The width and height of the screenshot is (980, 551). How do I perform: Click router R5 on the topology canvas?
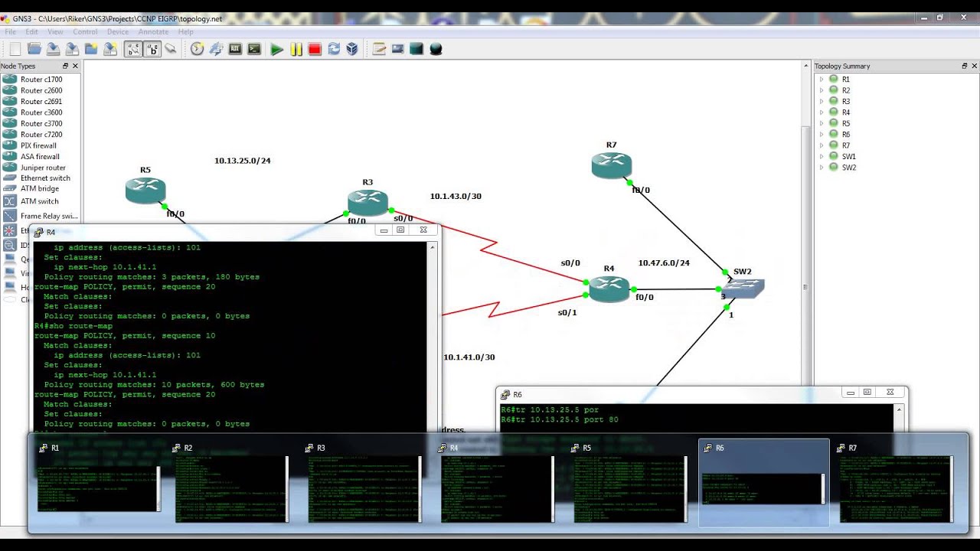(x=145, y=190)
